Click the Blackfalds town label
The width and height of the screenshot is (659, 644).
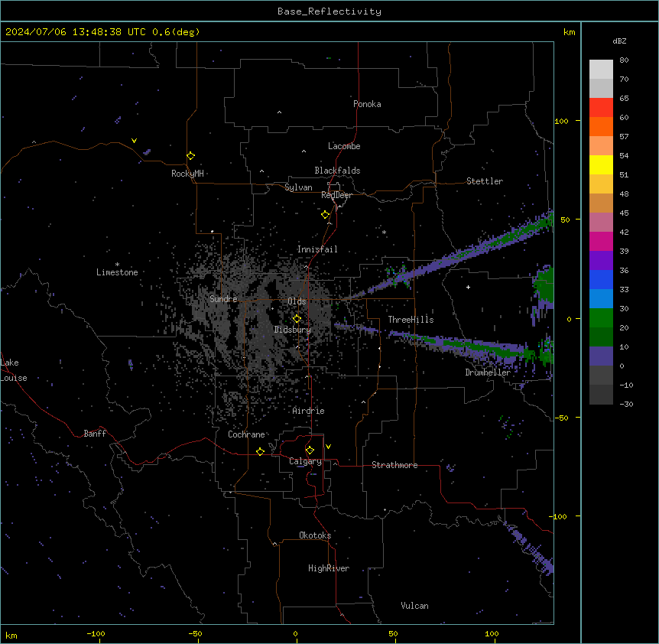337,171
